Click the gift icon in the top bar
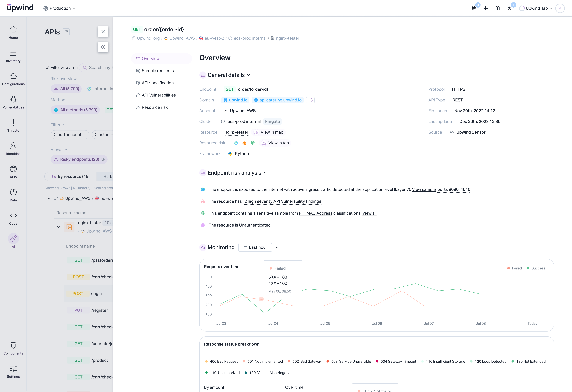The image size is (572, 392). [474, 8]
